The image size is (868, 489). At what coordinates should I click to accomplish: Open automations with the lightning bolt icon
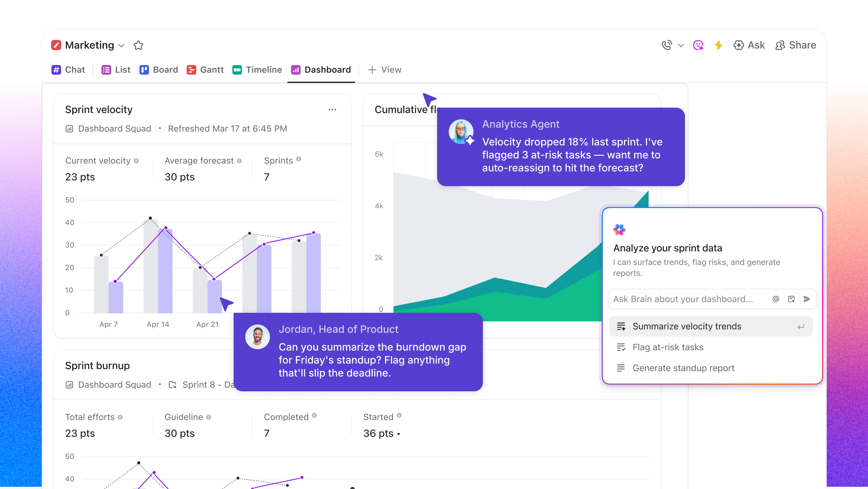pyautogui.click(x=718, y=45)
